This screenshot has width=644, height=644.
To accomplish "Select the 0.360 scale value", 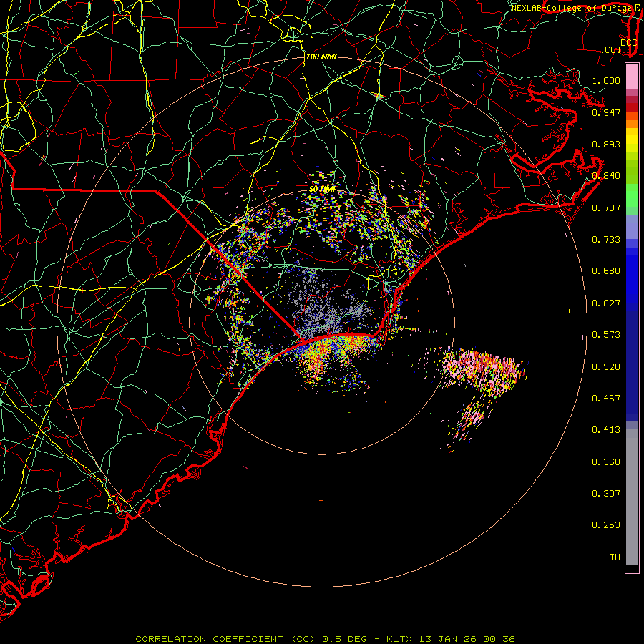I will pos(606,462).
